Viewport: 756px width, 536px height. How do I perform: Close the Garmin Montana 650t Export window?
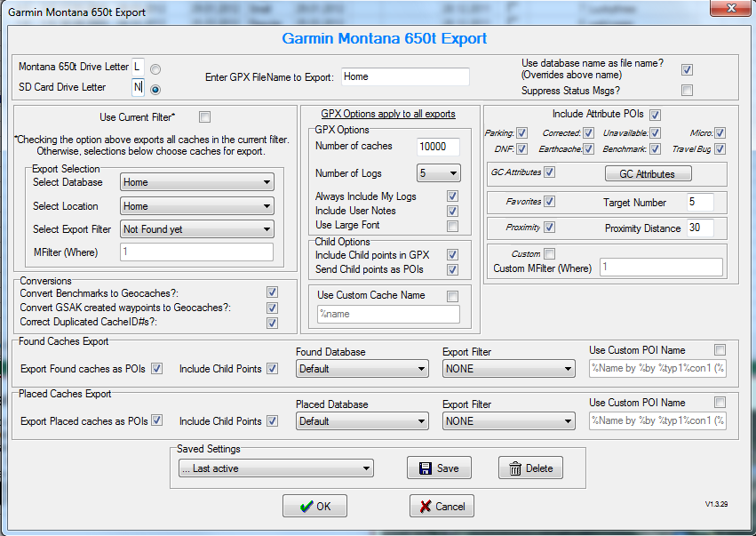coord(731,8)
